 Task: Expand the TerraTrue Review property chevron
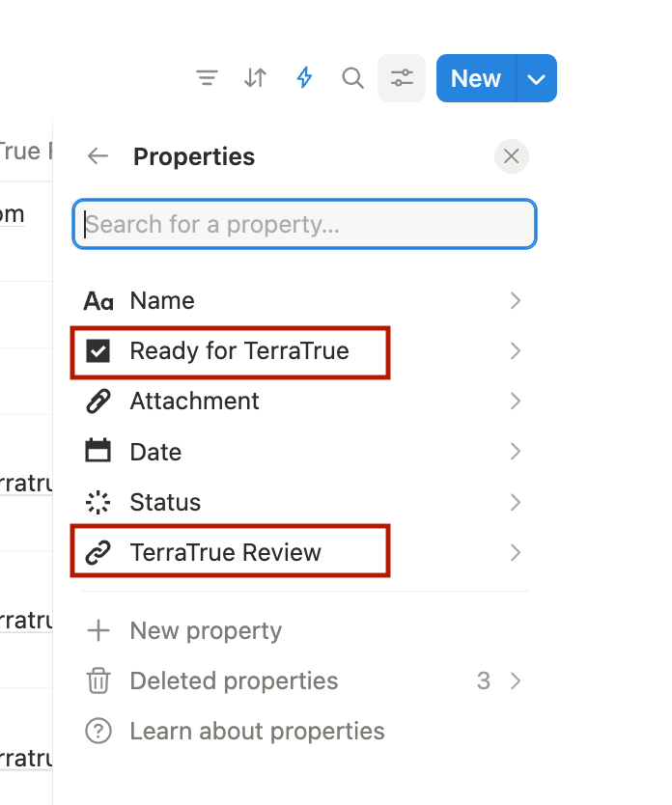pyautogui.click(x=516, y=553)
